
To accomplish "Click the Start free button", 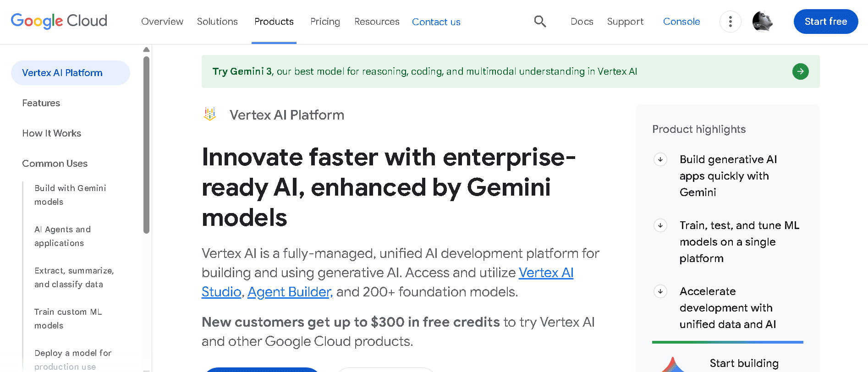I will point(826,22).
